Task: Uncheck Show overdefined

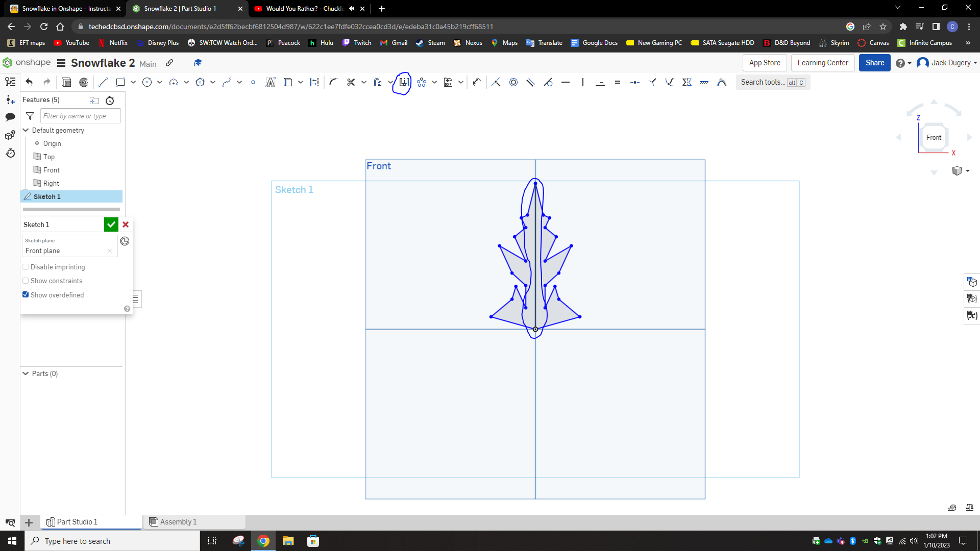Action: pos(26,295)
